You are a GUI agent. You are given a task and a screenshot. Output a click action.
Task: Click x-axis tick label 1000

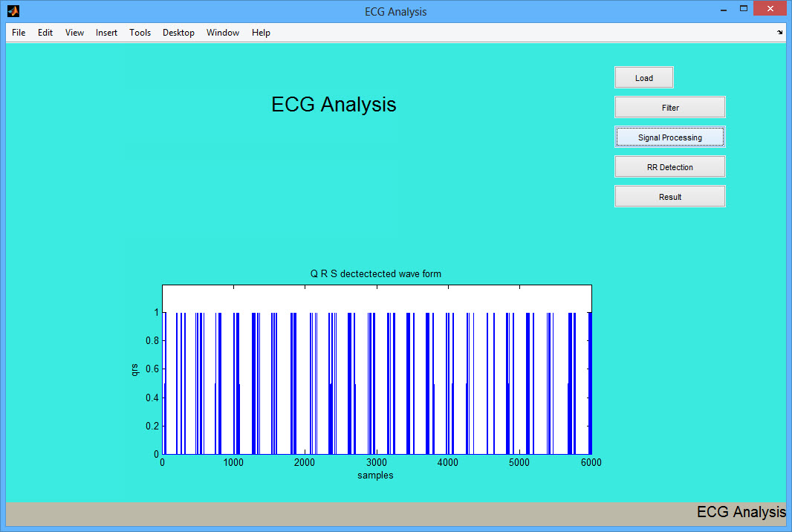(x=233, y=462)
